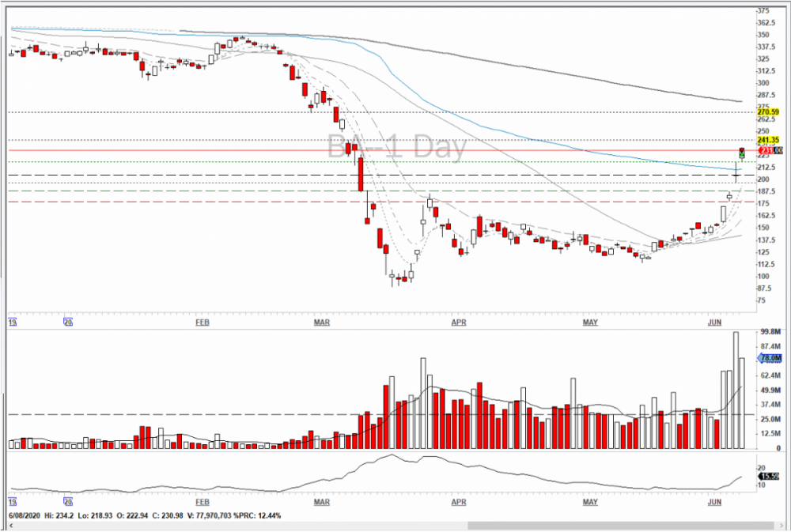Select the red 231.00 current price marker
The width and height of the screenshot is (791, 532).
point(771,150)
